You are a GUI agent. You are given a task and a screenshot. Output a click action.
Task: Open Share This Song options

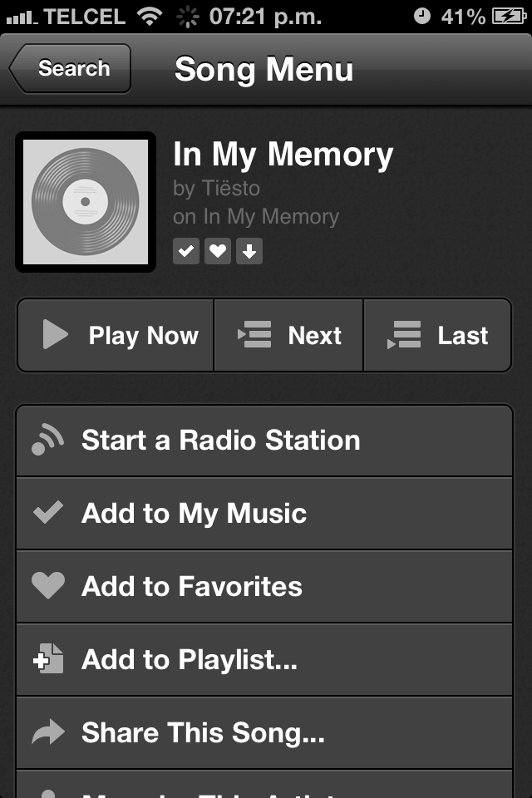click(203, 732)
